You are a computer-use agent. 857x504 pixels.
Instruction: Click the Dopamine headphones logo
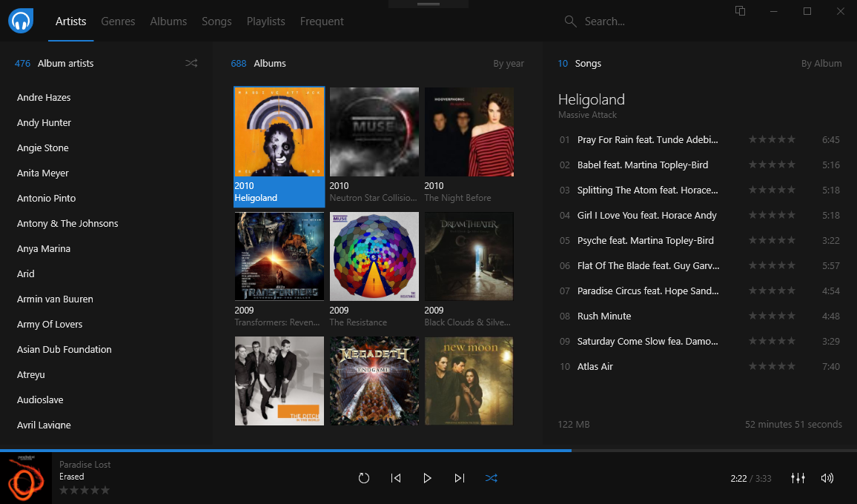[x=20, y=20]
